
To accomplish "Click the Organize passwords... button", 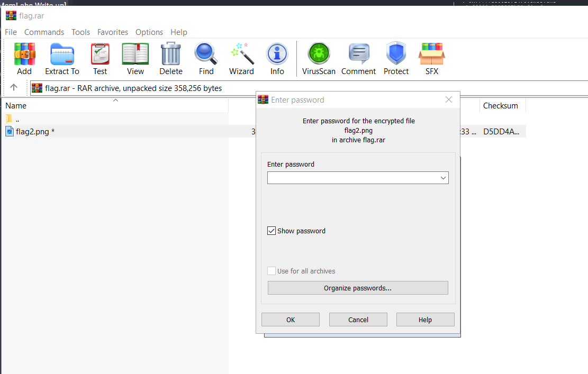I will (358, 288).
